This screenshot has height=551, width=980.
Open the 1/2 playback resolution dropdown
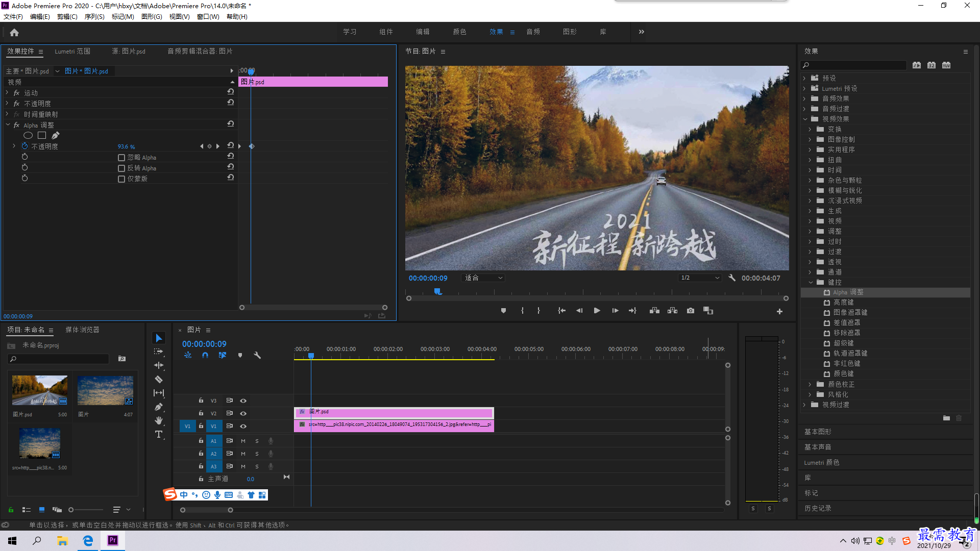click(700, 278)
